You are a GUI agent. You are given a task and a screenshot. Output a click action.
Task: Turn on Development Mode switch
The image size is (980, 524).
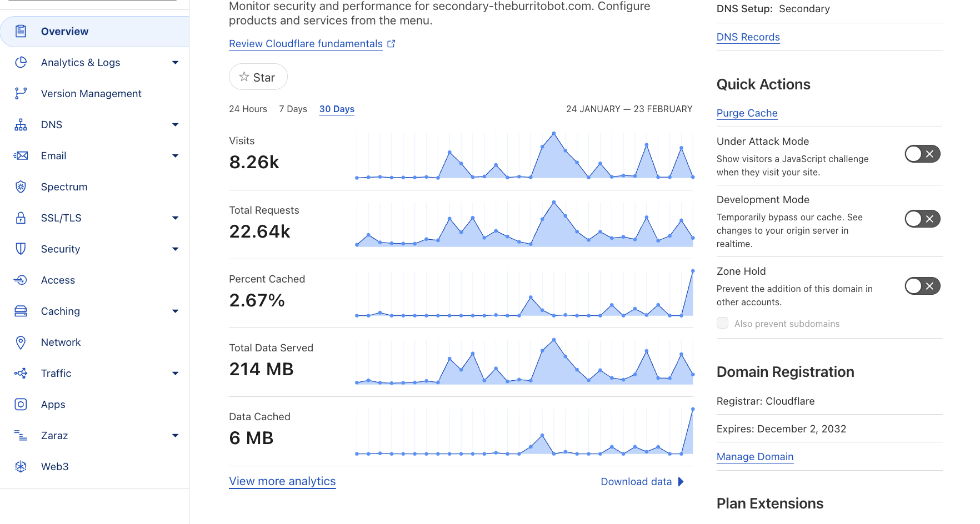click(x=922, y=219)
